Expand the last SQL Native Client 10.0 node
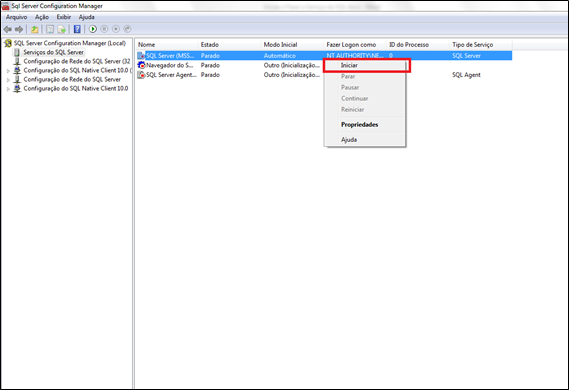569x390 pixels. 8,89
